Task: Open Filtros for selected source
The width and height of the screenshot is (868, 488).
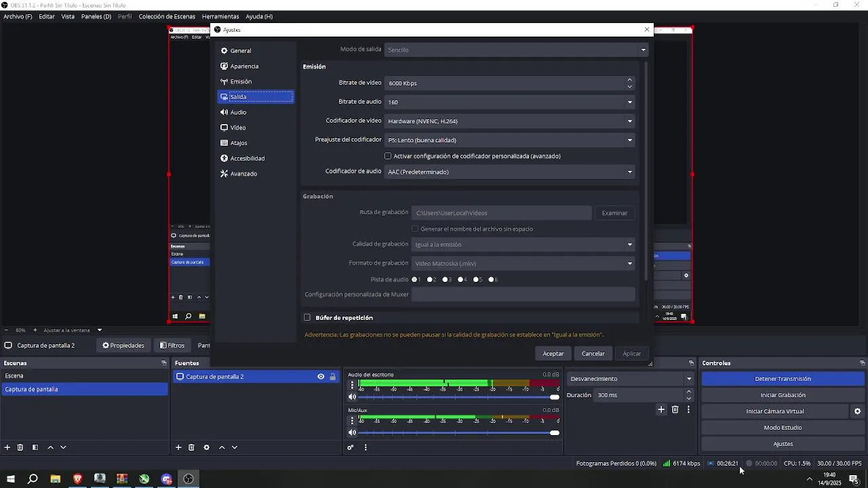Action: (x=172, y=346)
